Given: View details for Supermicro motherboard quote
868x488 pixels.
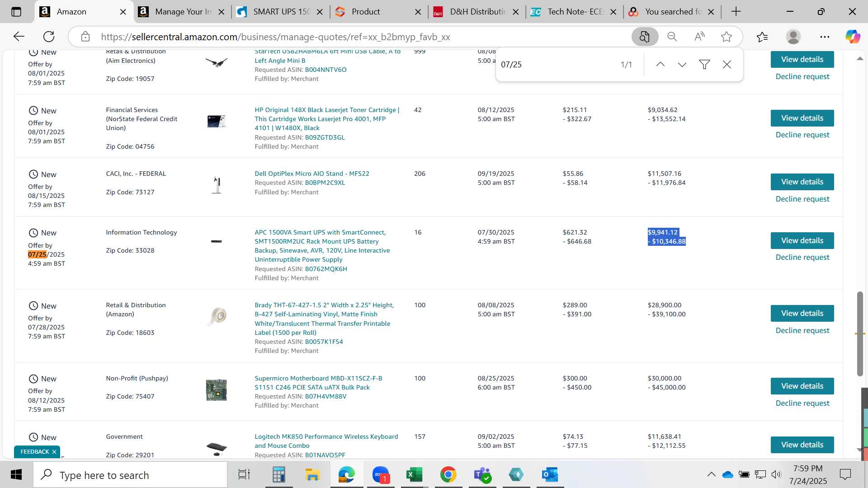Looking at the screenshot, I should [x=802, y=386].
